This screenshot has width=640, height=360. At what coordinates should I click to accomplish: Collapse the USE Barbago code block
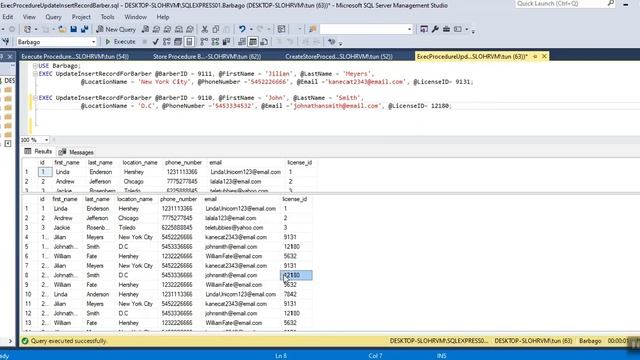click(35, 66)
